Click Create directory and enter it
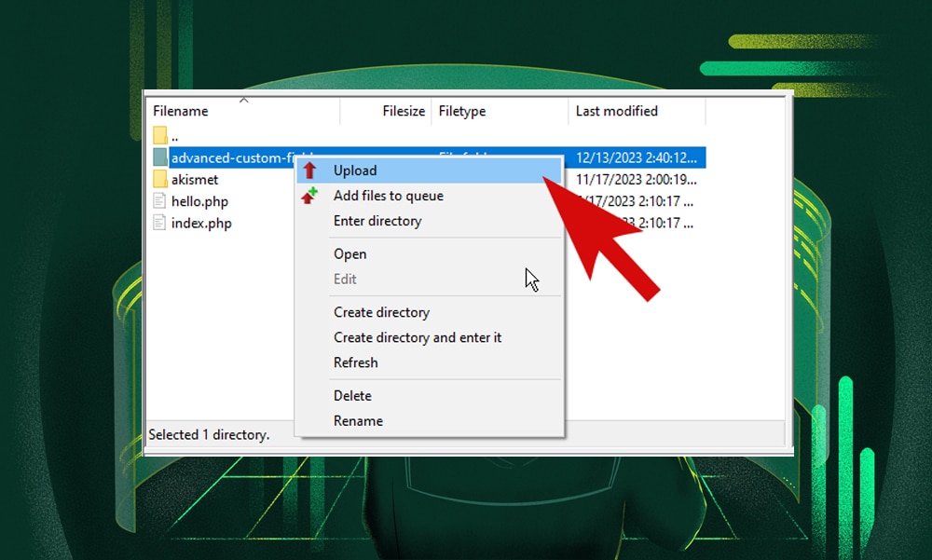932x560 pixels. 417,337
